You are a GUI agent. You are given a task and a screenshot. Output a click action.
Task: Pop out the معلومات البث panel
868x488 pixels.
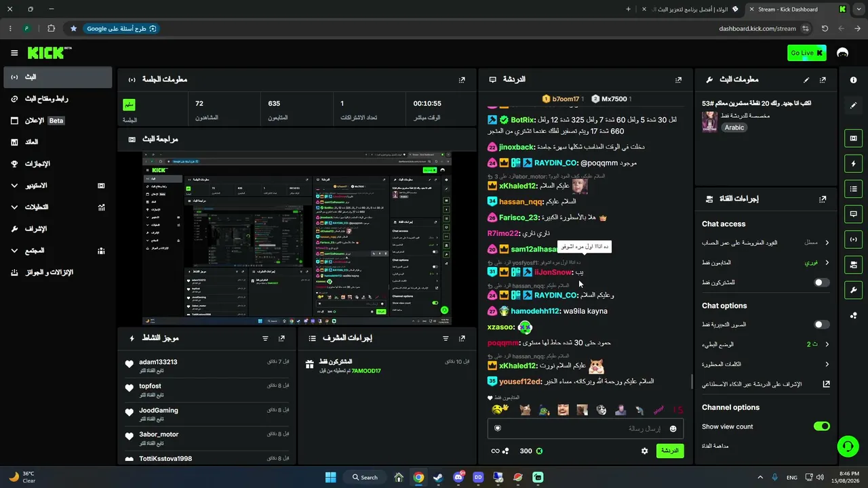pos(823,80)
